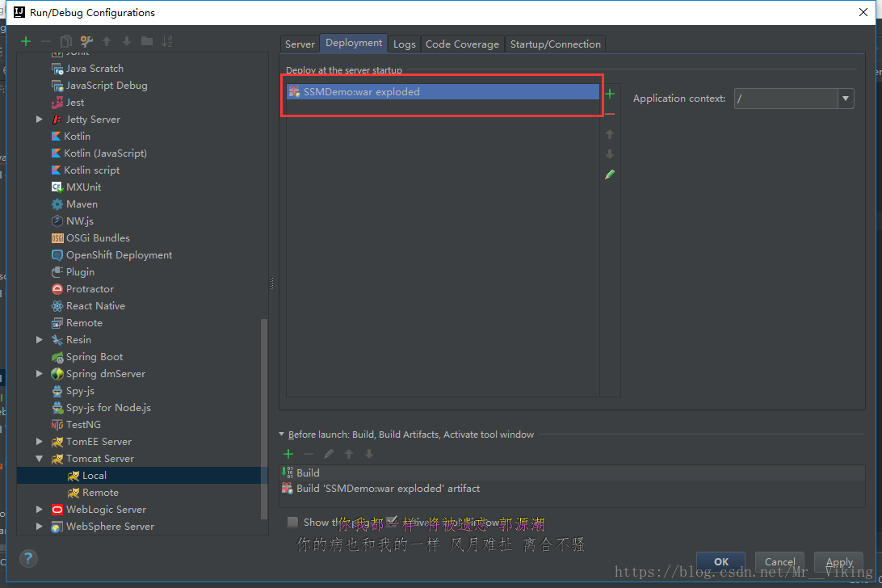
Task: Collapse Tomcat Server node
Action: 39,459
